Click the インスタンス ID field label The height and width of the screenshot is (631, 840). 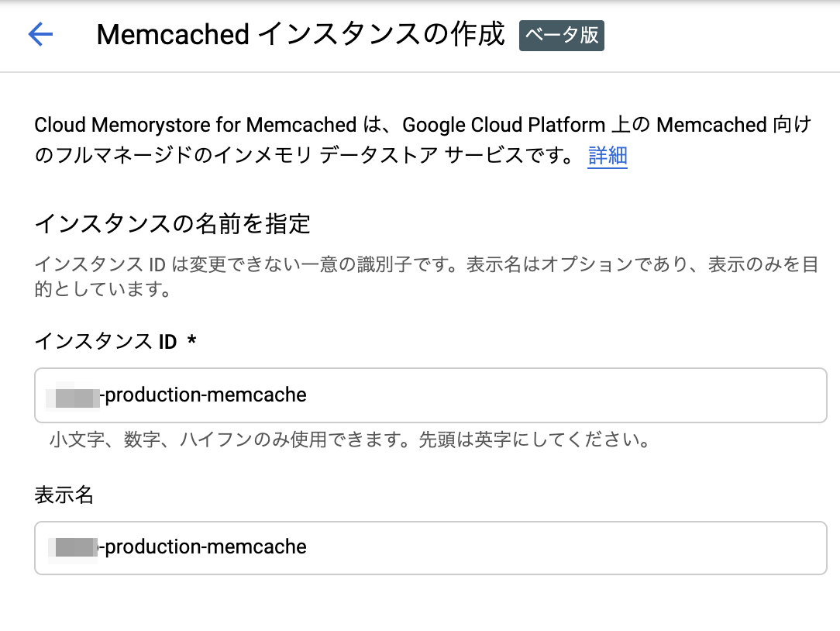(105, 341)
